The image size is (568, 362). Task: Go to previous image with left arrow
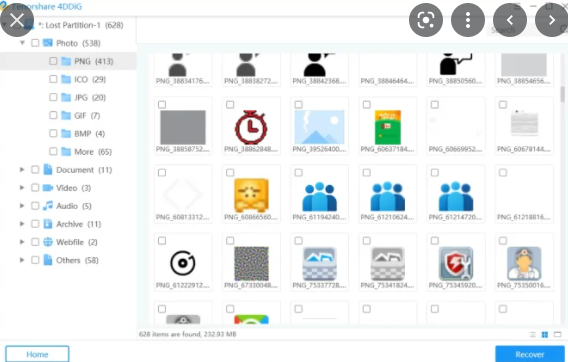[x=510, y=20]
